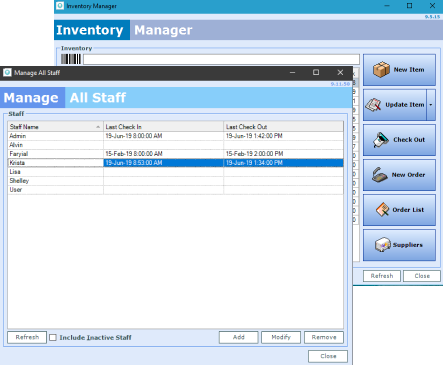The height and width of the screenshot is (365, 443).
Task: Focus the inventory barcode input field
Action: pos(221,59)
